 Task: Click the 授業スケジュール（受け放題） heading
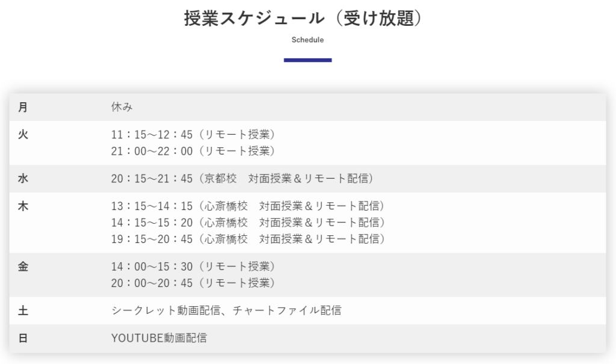pos(303,18)
